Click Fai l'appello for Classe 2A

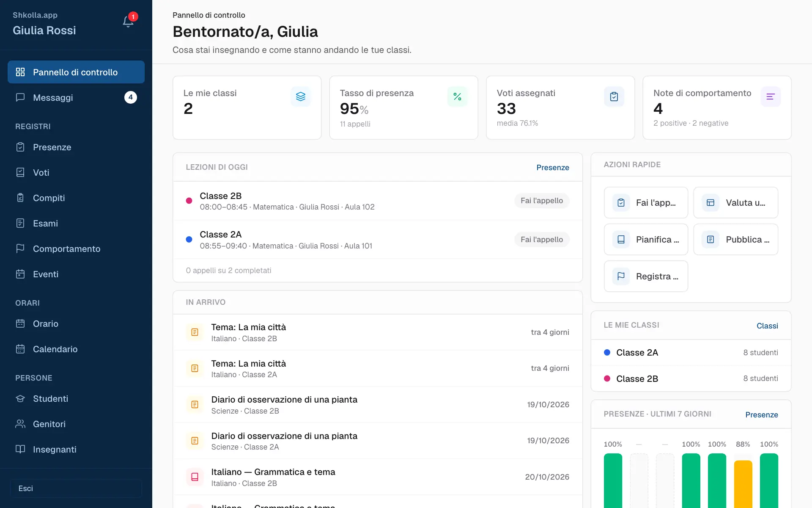(x=542, y=240)
